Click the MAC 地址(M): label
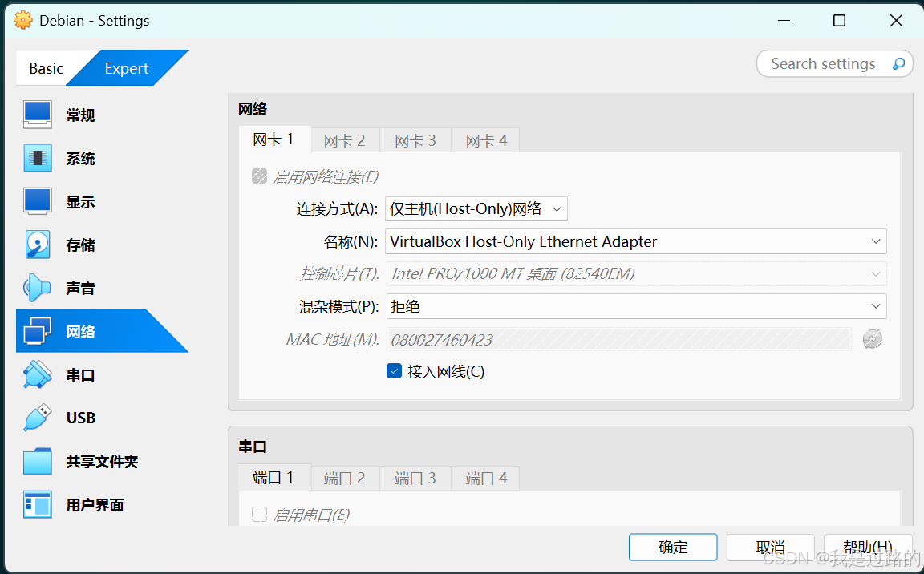This screenshot has height=574, width=924. [x=332, y=340]
